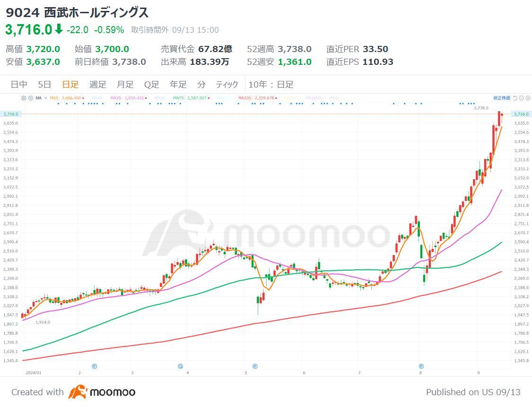This screenshot has height=407, width=532.
Task: Switch to the 週足 weekly chart tab
Action: click(97, 84)
